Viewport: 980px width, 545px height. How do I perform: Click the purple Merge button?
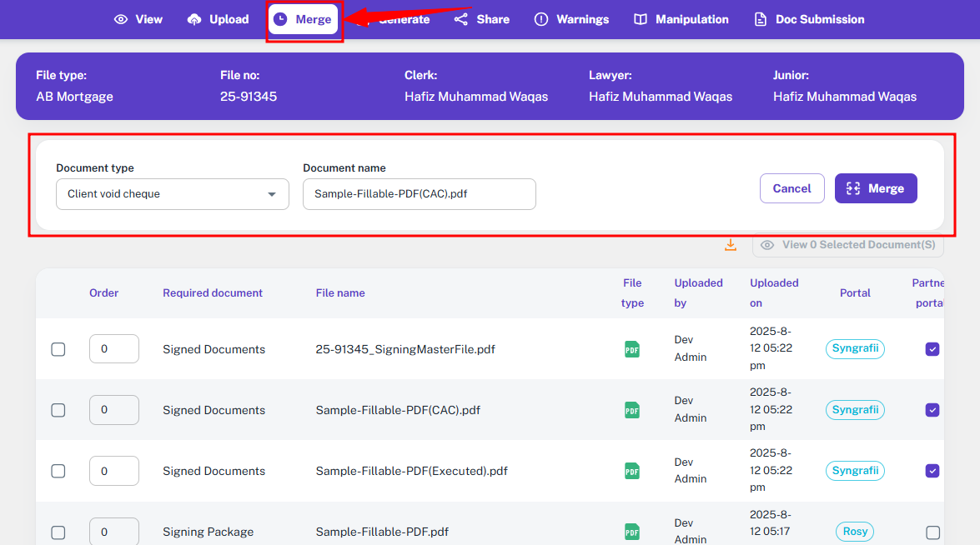[x=876, y=188]
